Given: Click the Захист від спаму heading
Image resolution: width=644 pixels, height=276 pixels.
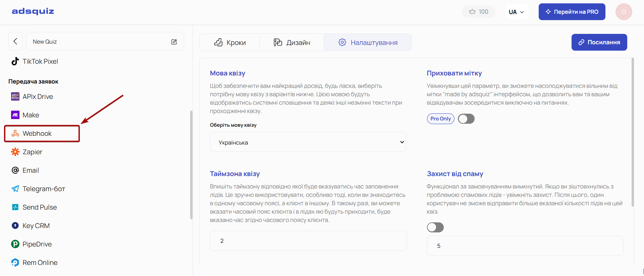Looking at the screenshot, I should click(x=455, y=174).
